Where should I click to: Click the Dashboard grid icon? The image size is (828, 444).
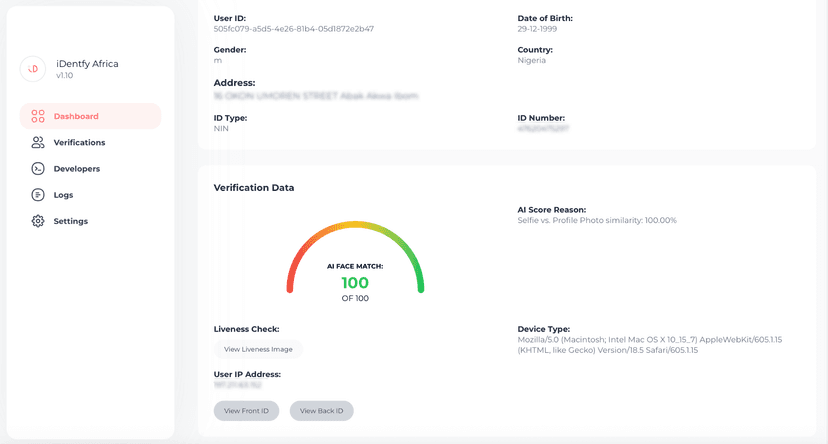coord(38,116)
